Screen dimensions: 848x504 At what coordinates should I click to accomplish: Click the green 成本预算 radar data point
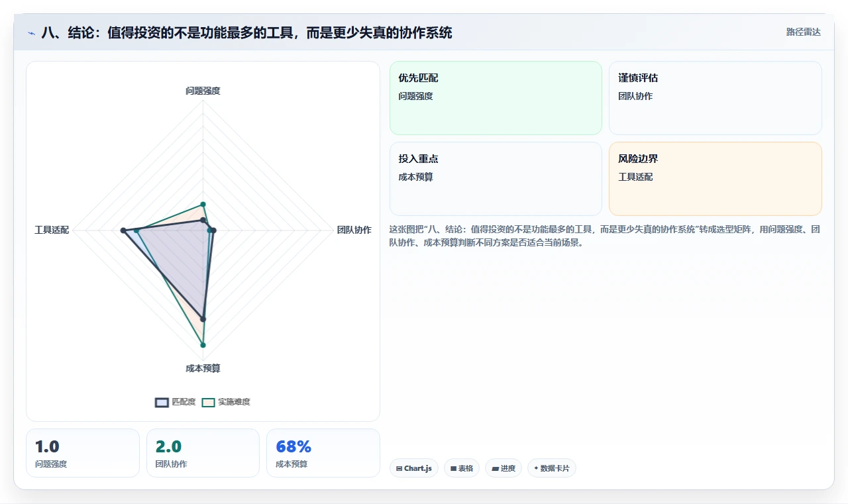click(203, 345)
